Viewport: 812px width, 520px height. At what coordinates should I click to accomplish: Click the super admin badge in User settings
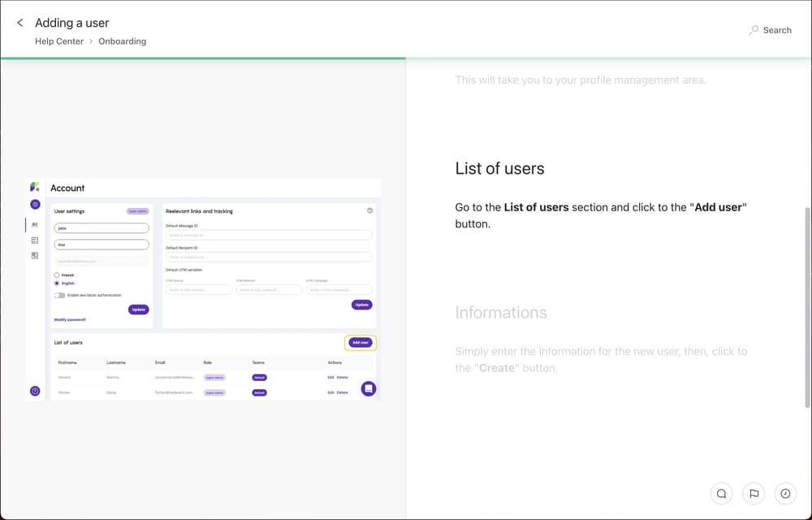pos(138,211)
